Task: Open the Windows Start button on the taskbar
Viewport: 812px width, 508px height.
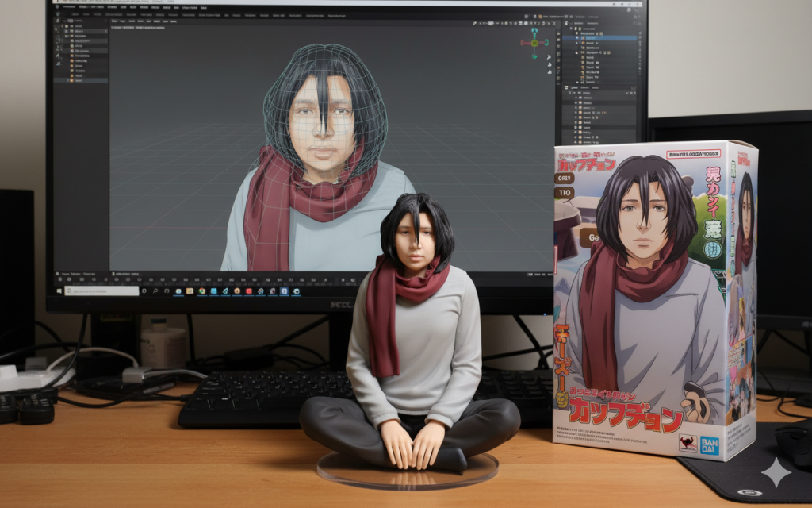Action: coord(59,291)
